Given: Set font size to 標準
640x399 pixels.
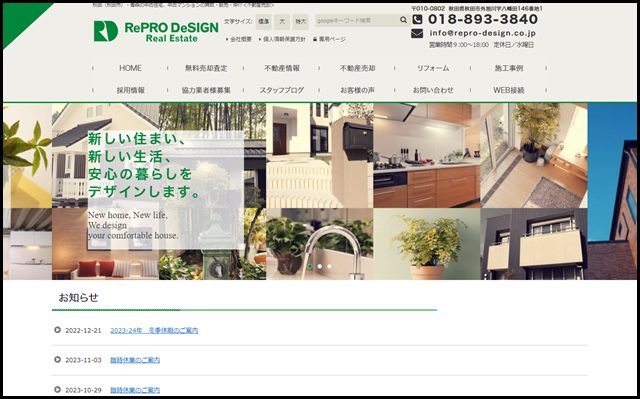Looking at the screenshot, I should pos(264,22).
